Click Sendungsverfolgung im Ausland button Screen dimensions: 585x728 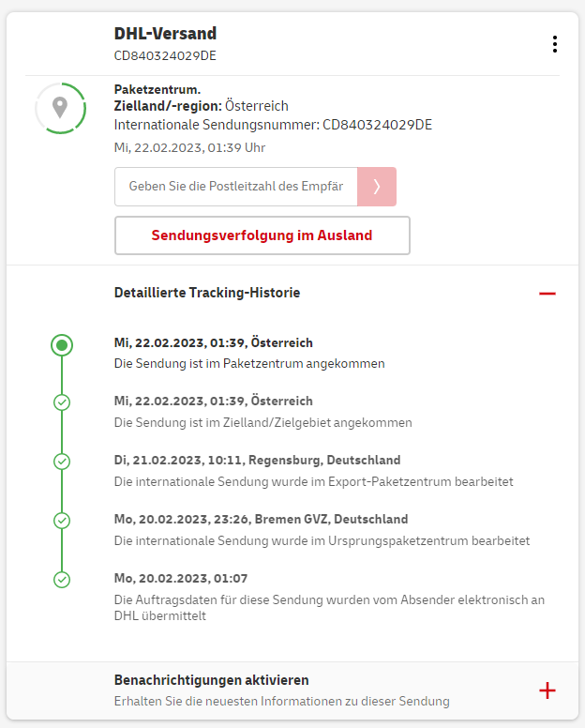pyautogui.click(x=262, y=235)
